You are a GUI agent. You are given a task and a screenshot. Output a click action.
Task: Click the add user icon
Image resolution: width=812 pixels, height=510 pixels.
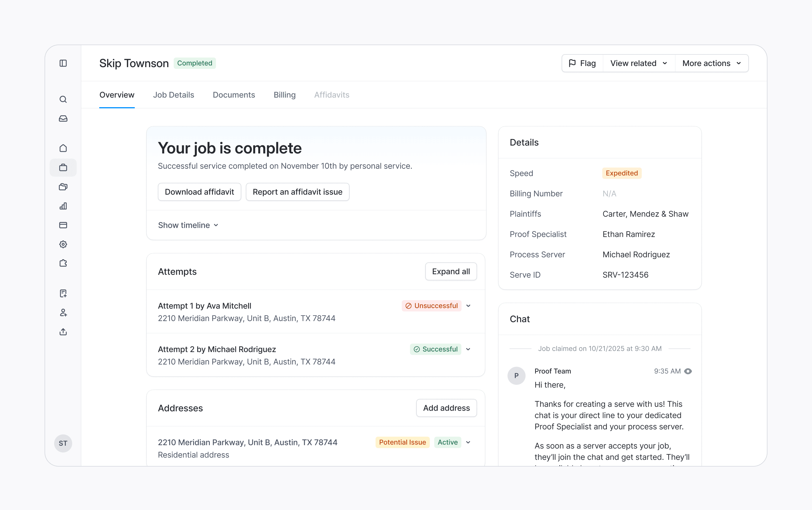pyautogui.click(x=63, y=312)
